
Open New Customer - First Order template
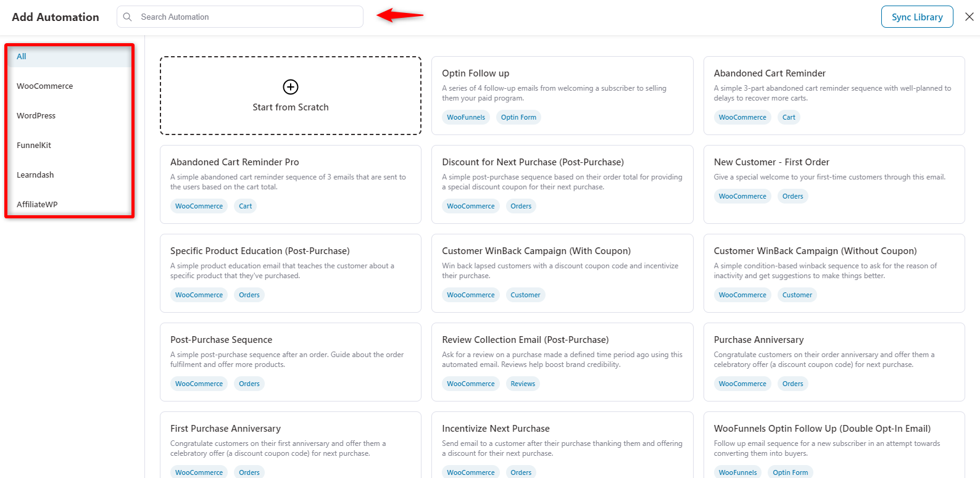click(x=834, y=184)
